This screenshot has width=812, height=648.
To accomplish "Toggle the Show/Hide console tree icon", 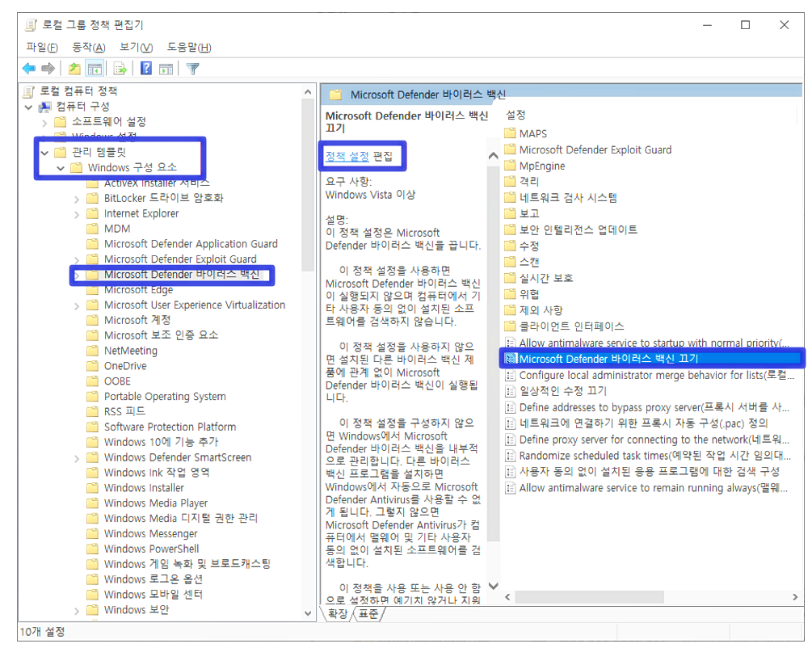I will (95, 69).
